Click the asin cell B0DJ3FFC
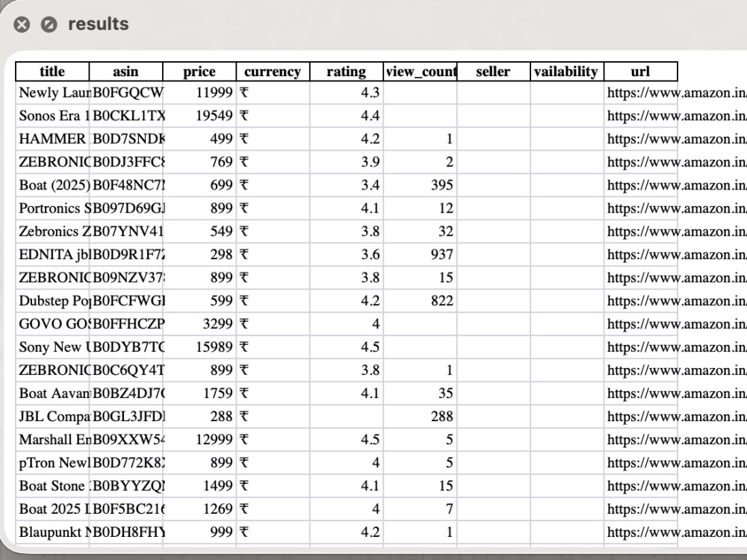 click(x=125, y=162)
